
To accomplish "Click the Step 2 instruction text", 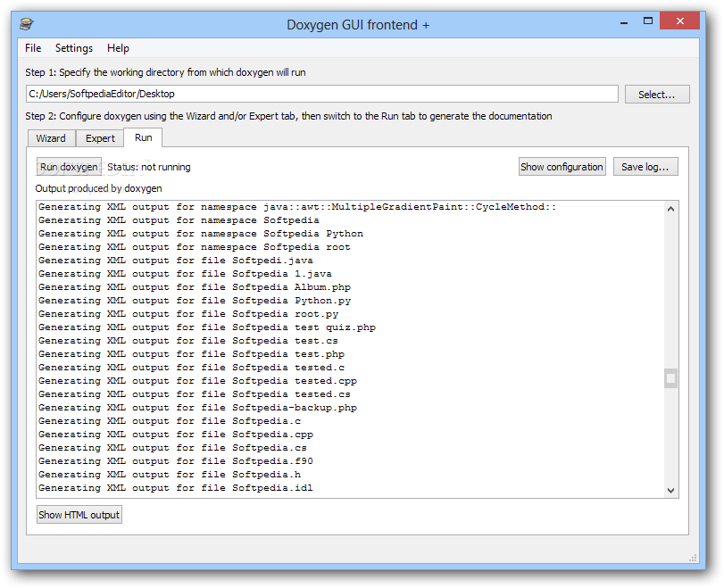I will click(x=288, y=116).
